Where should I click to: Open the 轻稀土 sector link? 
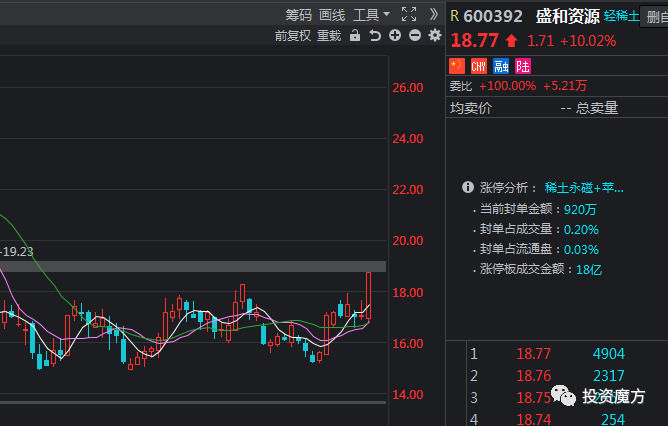(622, 16)
